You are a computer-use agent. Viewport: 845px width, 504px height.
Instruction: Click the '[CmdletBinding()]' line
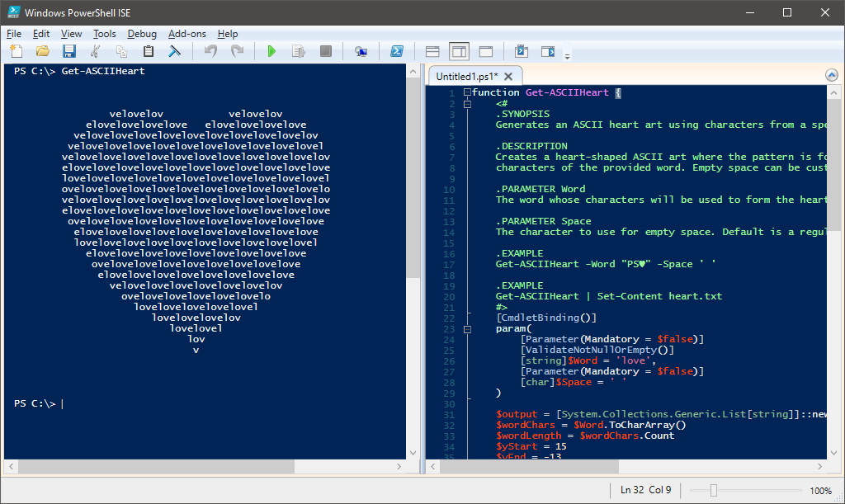(x=546, y=318)
